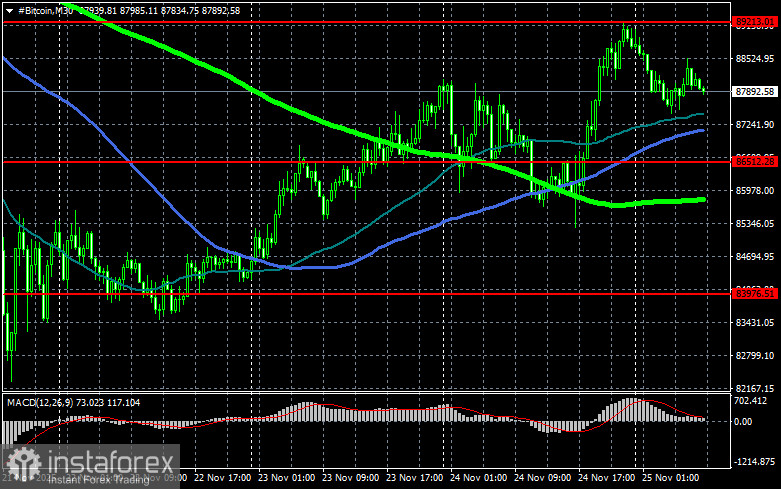Click the 23 Nov 09:00 time label

click(350, 478)
